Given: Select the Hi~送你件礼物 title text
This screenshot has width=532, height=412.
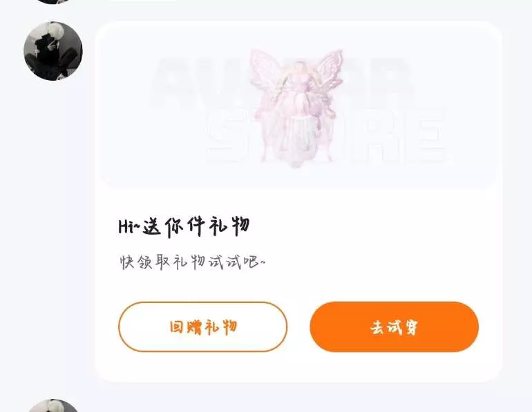Looking at the screenshot, I should (x=184, y=226).
